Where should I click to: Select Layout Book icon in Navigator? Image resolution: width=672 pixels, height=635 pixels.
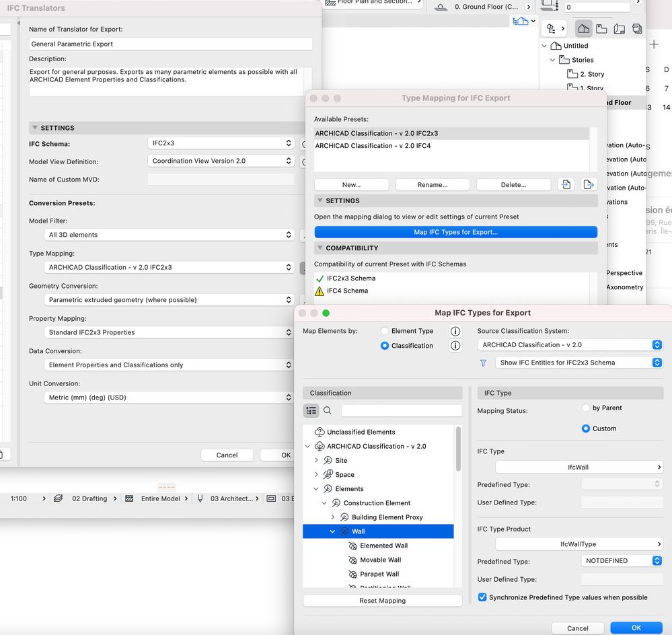[x=620, y=29]
